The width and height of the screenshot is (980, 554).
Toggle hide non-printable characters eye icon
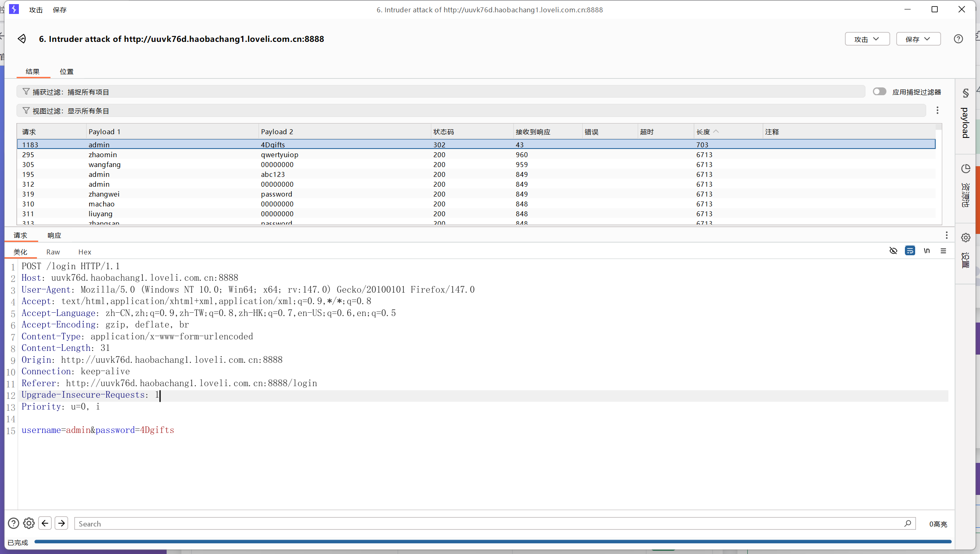click(893, 251)
